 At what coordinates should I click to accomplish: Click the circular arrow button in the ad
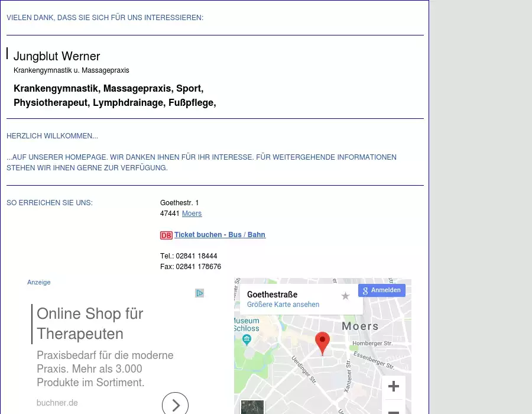click(175, 405)
